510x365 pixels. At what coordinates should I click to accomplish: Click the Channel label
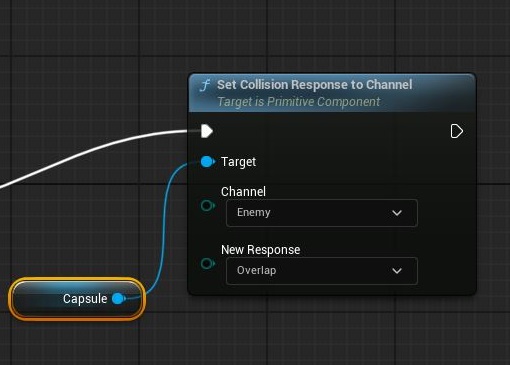(243, 192)
